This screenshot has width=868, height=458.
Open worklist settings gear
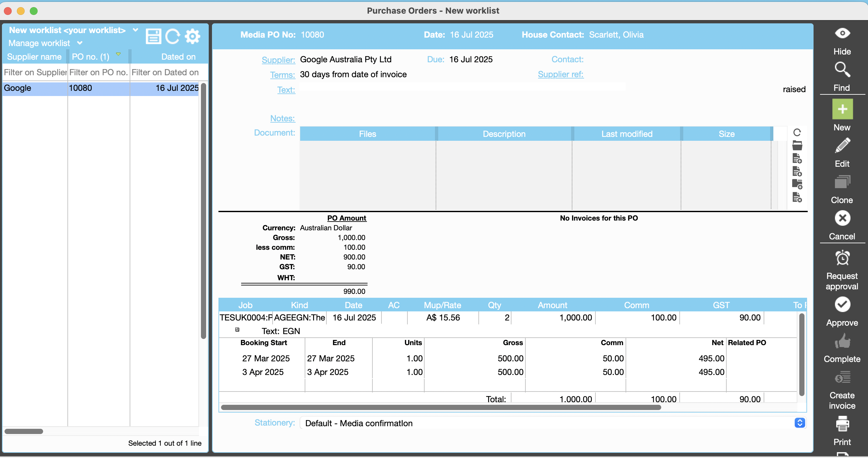(193, 36)
